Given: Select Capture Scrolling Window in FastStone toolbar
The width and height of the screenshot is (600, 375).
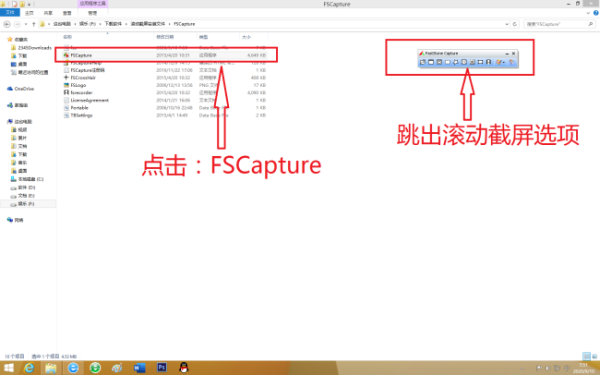Looking at the screenshot, I should [472, 62].
